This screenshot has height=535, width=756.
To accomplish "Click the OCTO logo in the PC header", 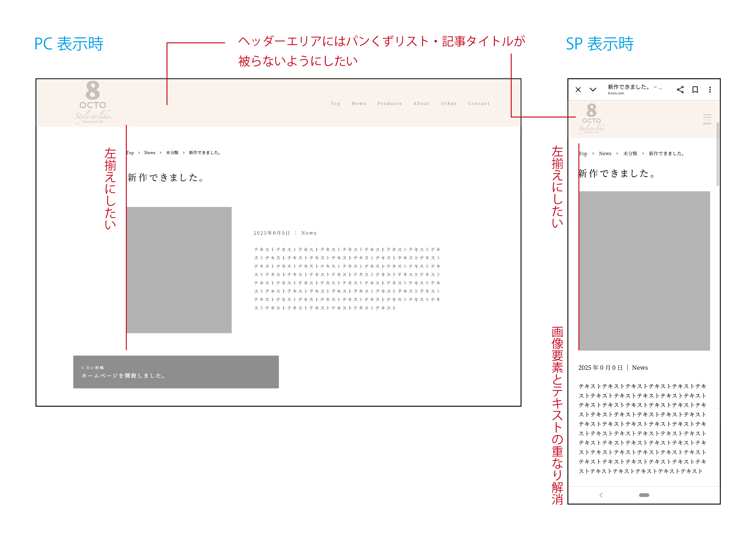I will 93,102.
